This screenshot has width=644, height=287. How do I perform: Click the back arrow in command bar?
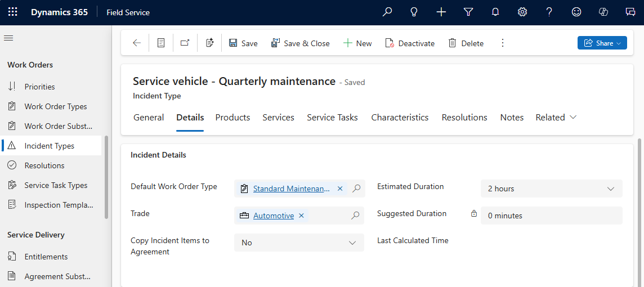tap(137, 43)
